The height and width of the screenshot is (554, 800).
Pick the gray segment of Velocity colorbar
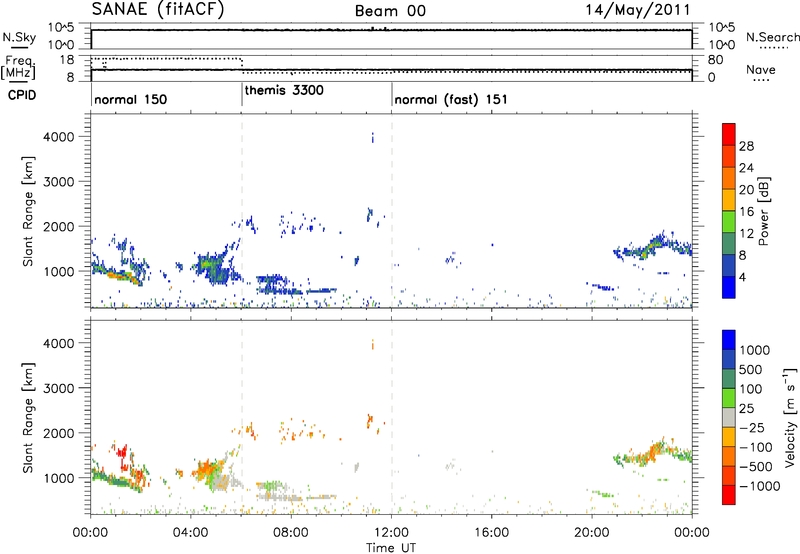click(729, 417)
